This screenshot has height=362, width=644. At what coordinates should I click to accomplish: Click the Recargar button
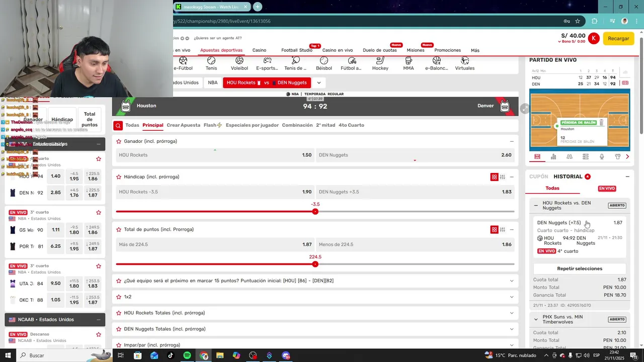618,38
